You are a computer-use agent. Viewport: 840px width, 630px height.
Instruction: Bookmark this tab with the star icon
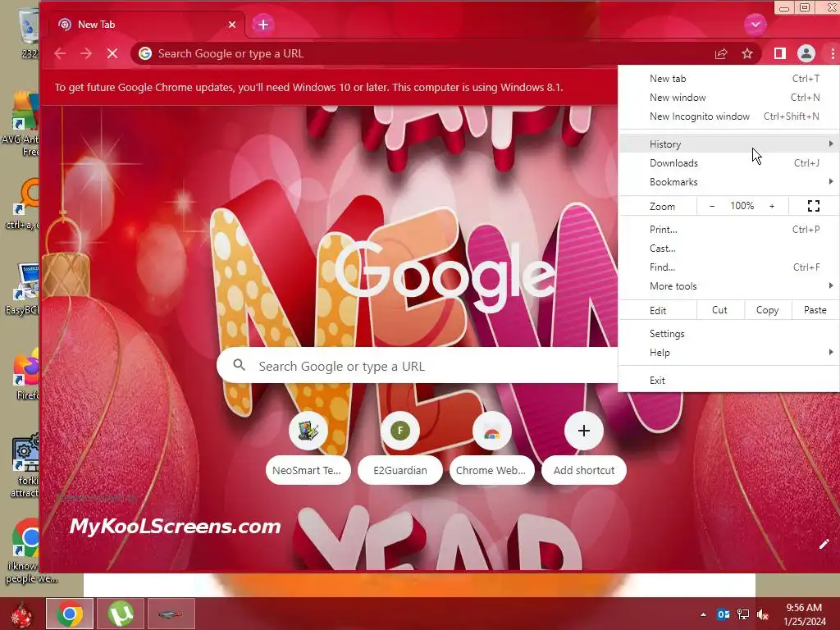point(746,53)
